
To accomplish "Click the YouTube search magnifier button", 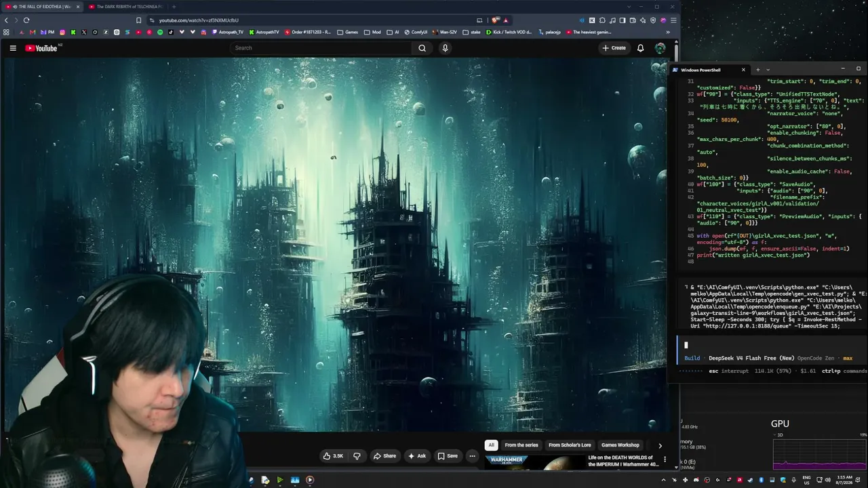I will (x=422, y=48).
